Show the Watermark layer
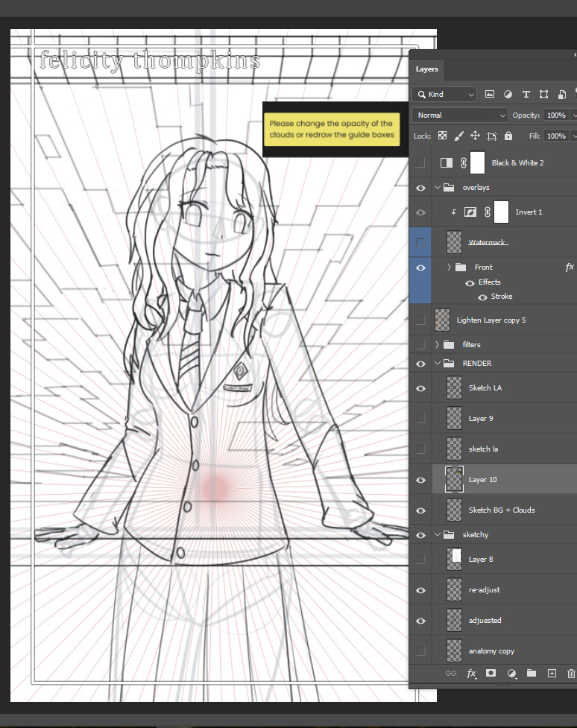The image size is (577, 728). [x=420, y=242]
